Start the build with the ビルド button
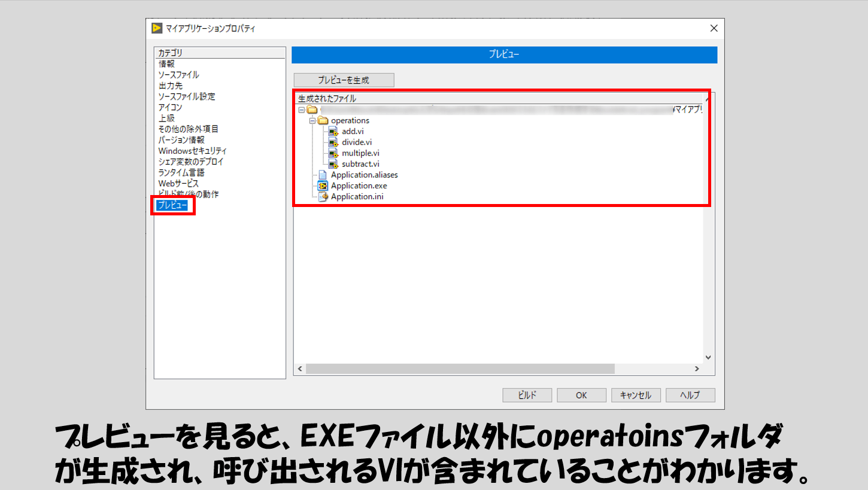 pos(526,395)
